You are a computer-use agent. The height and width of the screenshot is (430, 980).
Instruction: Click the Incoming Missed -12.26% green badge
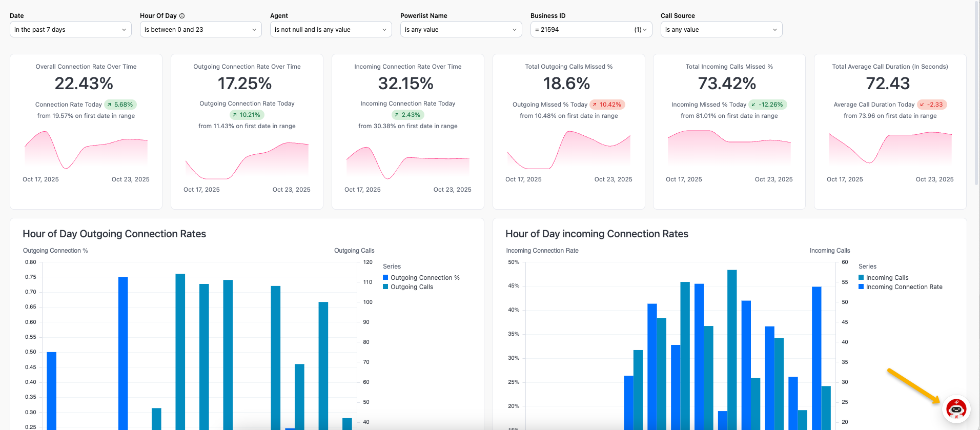tap(767, 105)
